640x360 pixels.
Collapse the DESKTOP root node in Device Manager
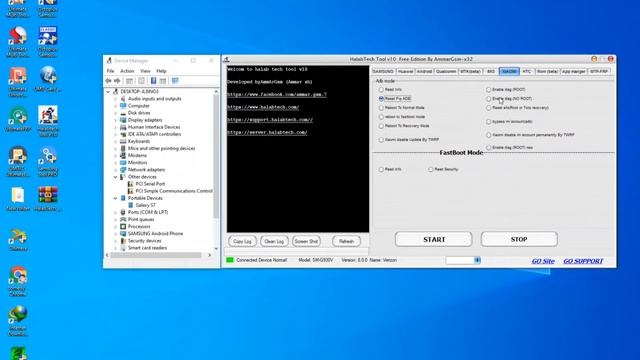(108, 92)
